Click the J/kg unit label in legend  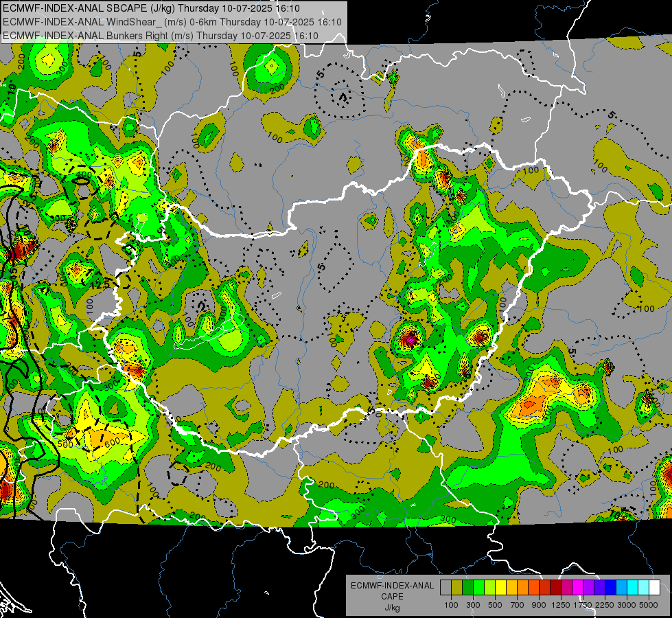click(392, 608)
